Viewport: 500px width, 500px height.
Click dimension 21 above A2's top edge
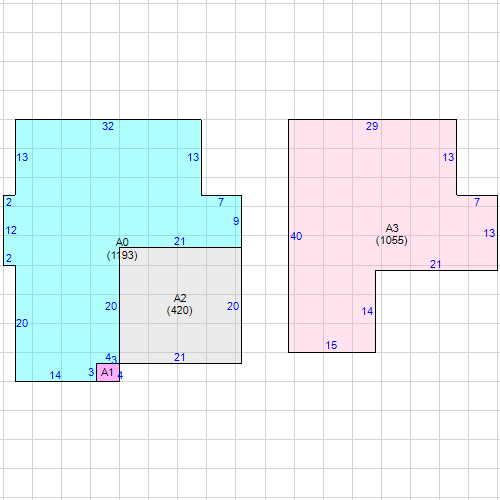180,241
